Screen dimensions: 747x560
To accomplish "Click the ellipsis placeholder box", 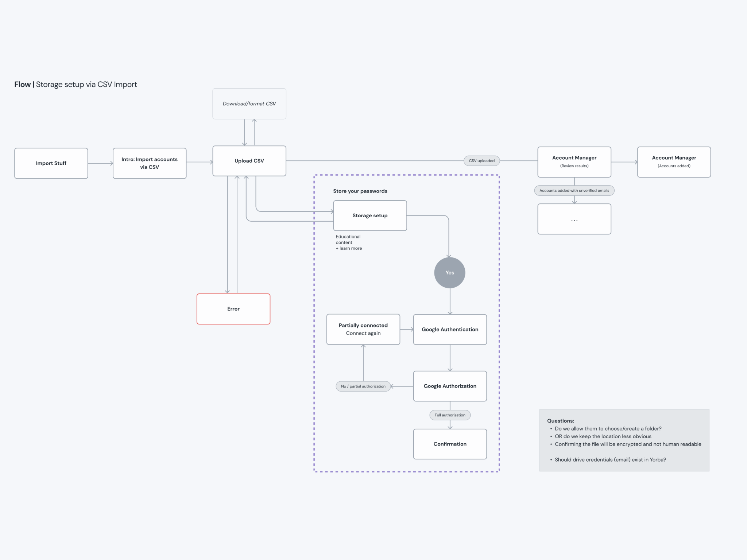I will 574,219.
